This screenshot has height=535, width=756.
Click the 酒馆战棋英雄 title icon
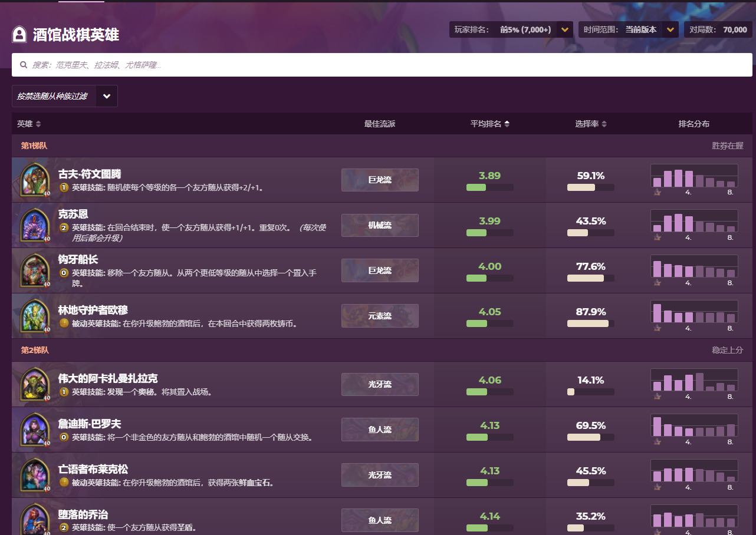[x=19, y=34]
